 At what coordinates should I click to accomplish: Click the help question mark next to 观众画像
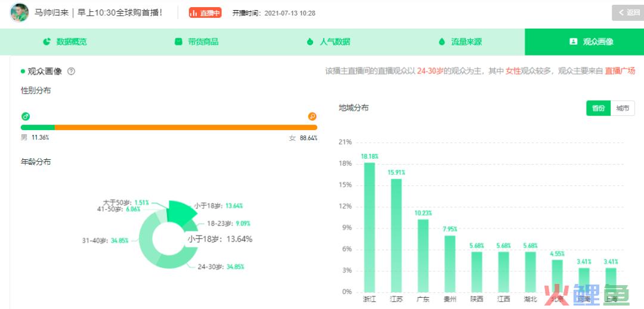point(71,72)
